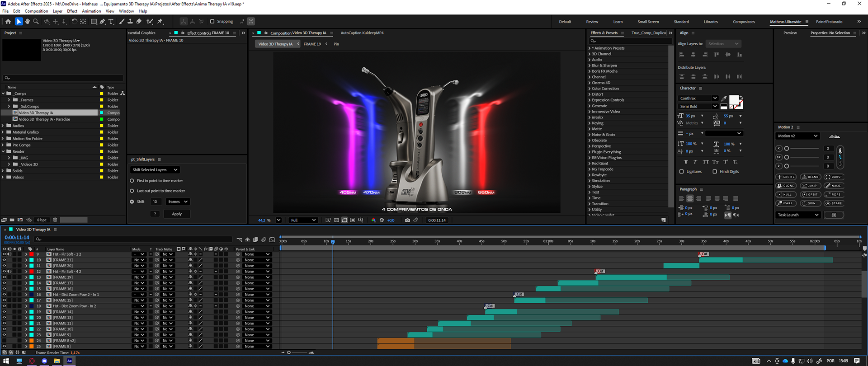Click the white text fill color swatch
Viewport: 868px width, 366px height.
click(x=733, y=100)
